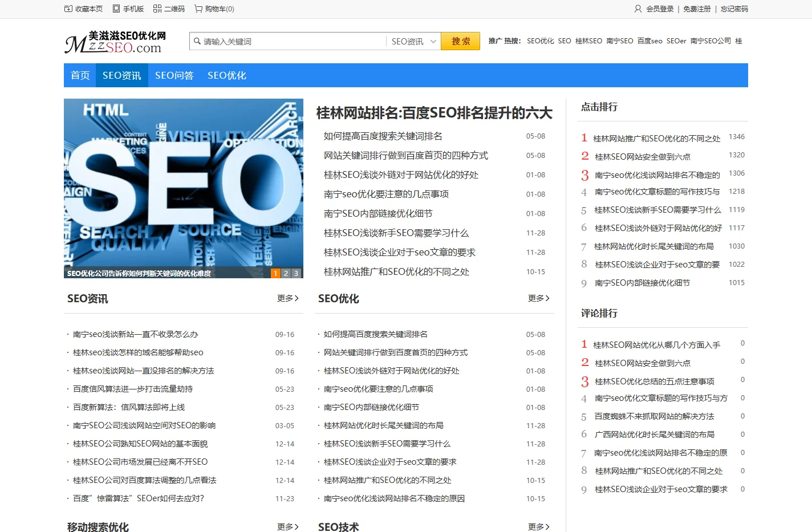Click hot search keyword 南宁SEO公司
812x532 pixels.
[x=710, y=41]
